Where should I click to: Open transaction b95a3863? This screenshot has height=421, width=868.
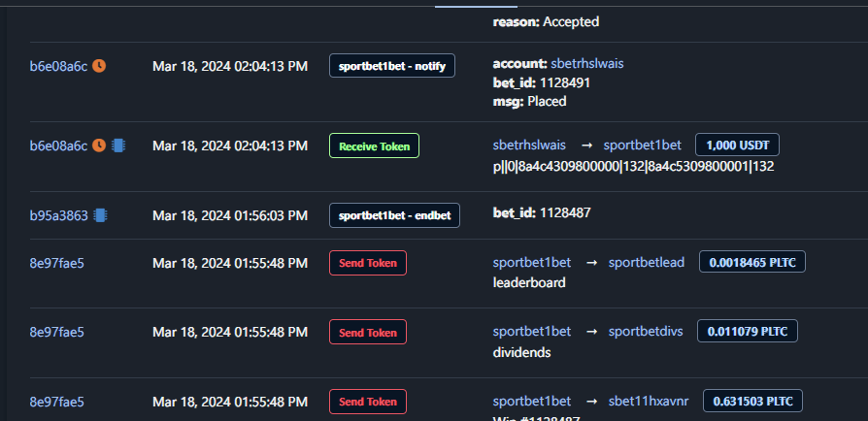pos(58,215)
